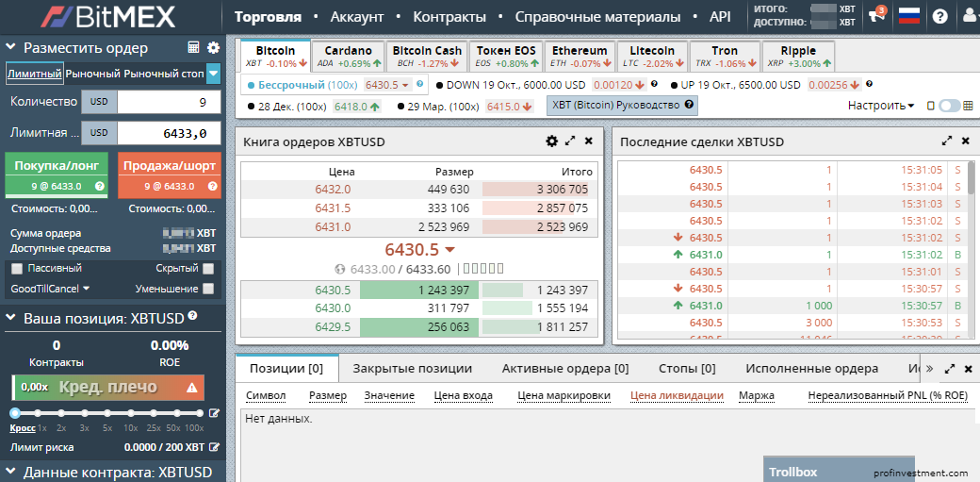The height and width of the screenshot is (482, 980).
Task: Expand contract details XBTUSD section
Action: (x=10, y=472)
